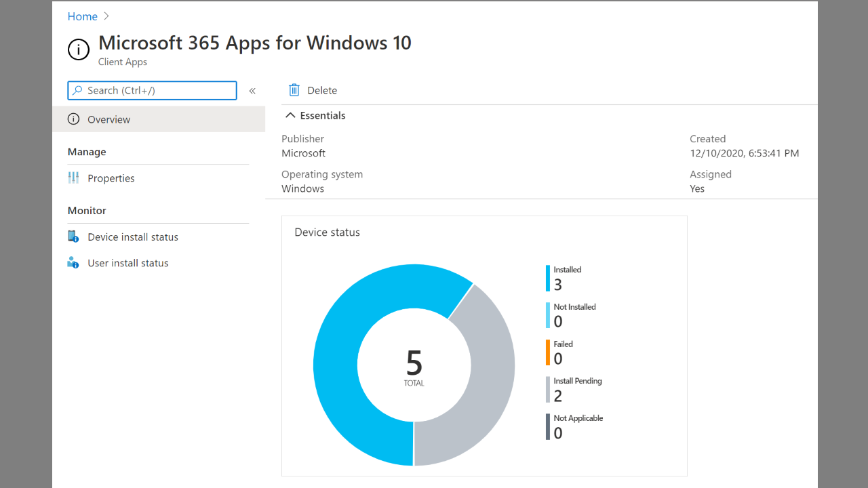Image resolution: width=868 pixels, height=488 pixels.
Task: Open the Overview menu item
Action: point(159,119)
